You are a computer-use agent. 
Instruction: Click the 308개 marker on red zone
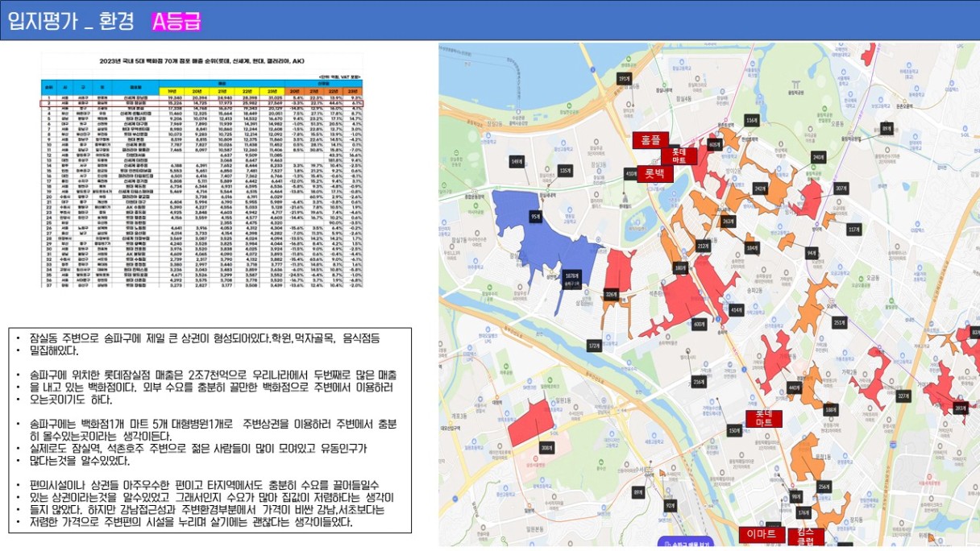point(547,448)
